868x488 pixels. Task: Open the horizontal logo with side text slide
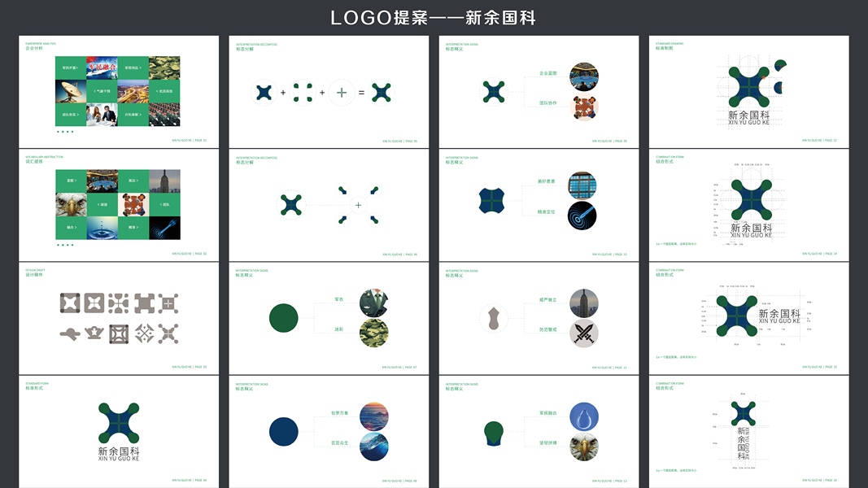(748, 318)
